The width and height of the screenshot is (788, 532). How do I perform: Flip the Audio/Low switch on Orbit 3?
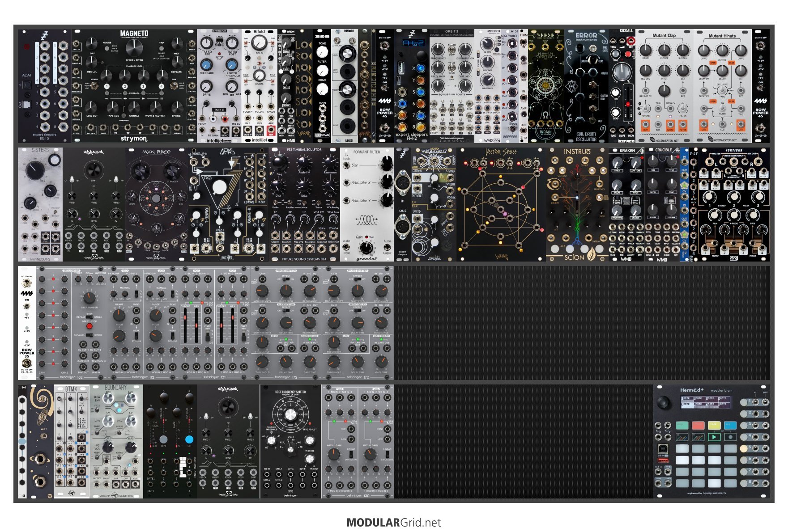tap(452, 50)
